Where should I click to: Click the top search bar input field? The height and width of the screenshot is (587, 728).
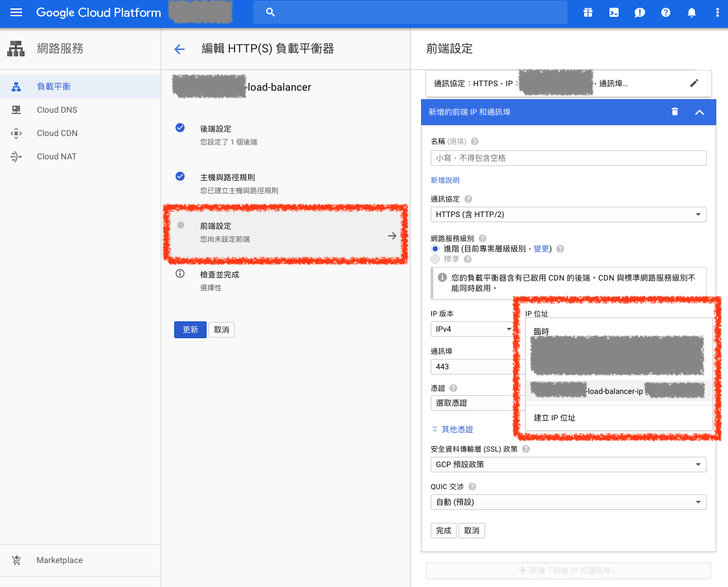410,12
